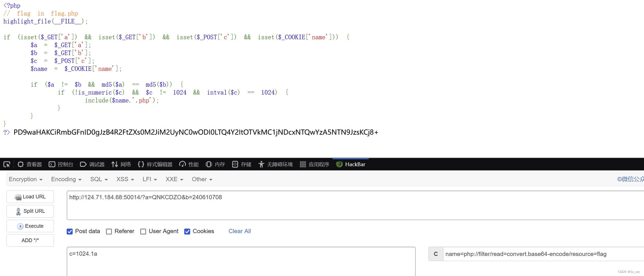Activate the element picker icon in devtools
644x276 pixels.
point(7,164)
